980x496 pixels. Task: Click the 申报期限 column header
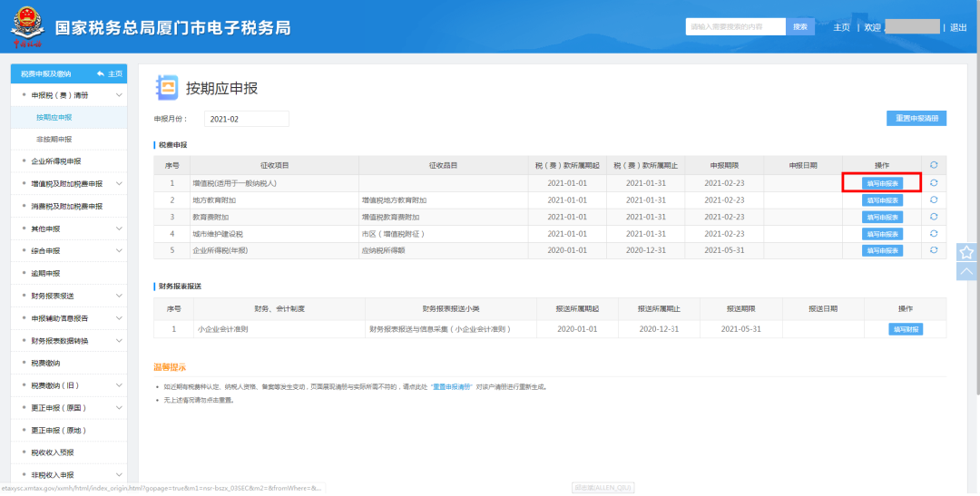coord(724,166)
